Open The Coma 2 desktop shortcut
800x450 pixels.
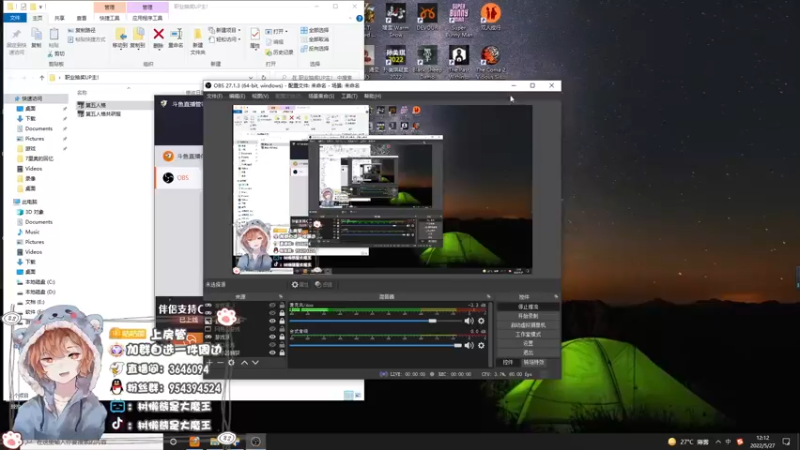[490, 56]
